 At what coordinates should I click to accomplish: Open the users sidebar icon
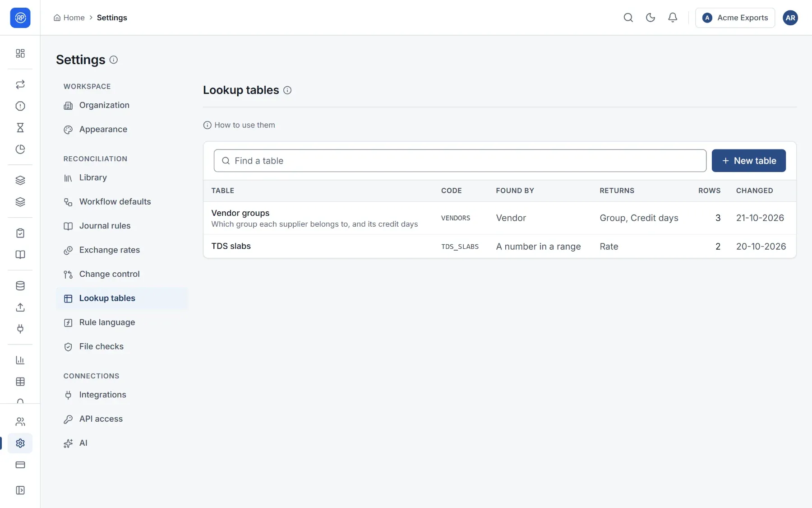pyautogui.click(x=20, y=422)
